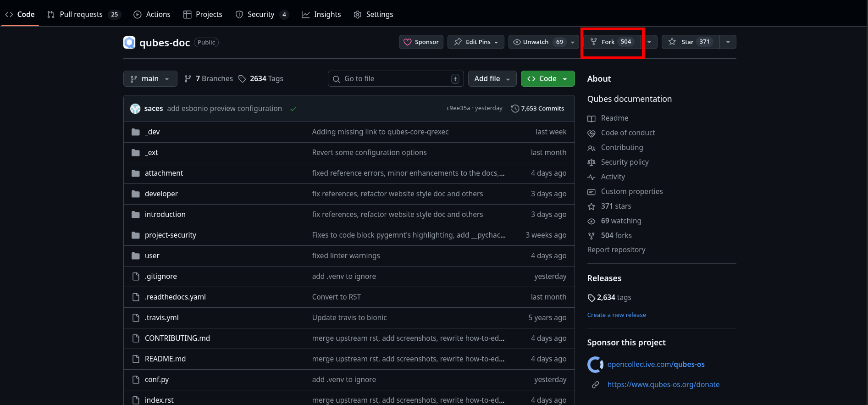Image resolution: width=868 pixels, height=405 pixels.
Task: View the 371 stars link
Action: point(609,206)
